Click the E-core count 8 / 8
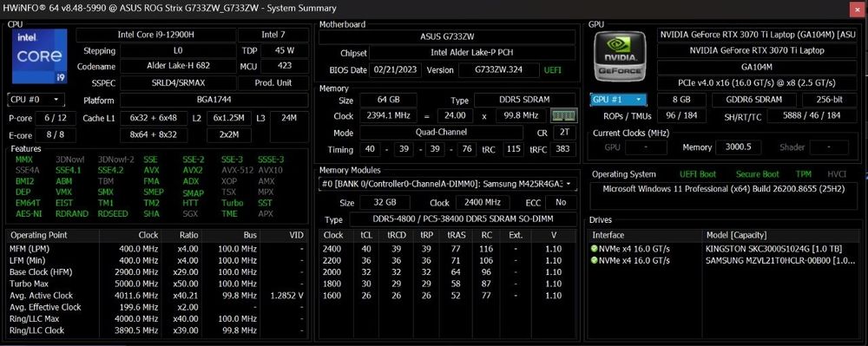Viewport: 868px width, 346px height. coord(56,135)
